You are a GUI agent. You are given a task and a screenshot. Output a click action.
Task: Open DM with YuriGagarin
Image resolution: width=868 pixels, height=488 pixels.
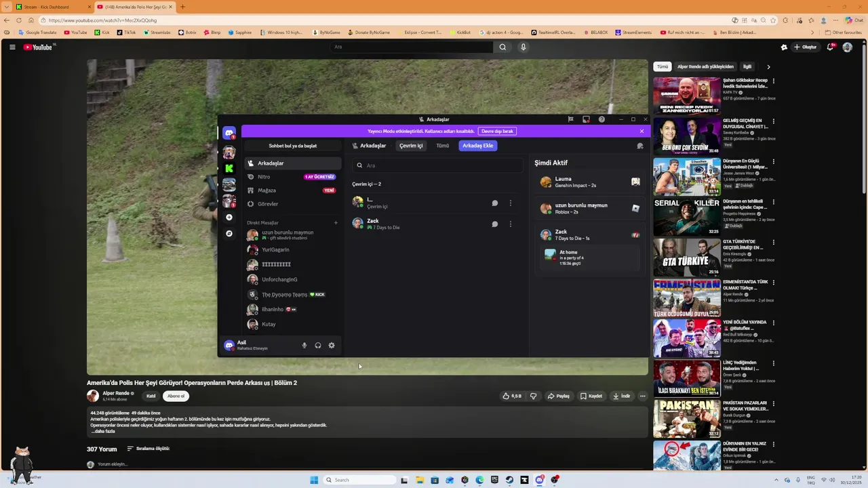pos(293,250)
